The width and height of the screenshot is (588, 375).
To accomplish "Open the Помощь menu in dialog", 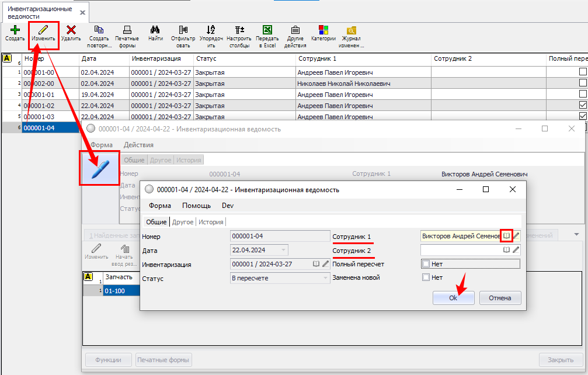I will coord(196,206).
